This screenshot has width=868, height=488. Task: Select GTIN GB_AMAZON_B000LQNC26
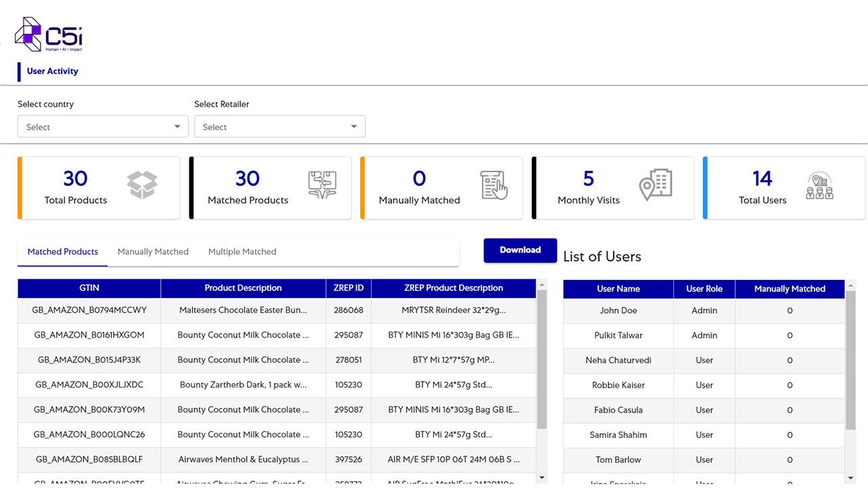pos(90,434)
